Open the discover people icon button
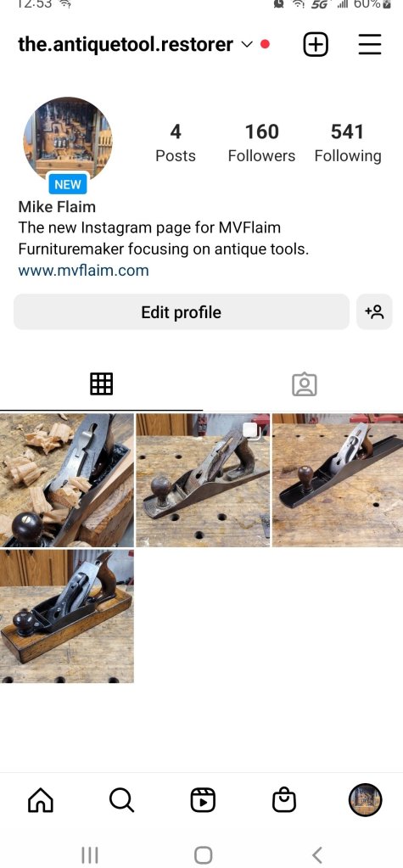The width and height of the screenshot is (403, 868). (374, 311)
